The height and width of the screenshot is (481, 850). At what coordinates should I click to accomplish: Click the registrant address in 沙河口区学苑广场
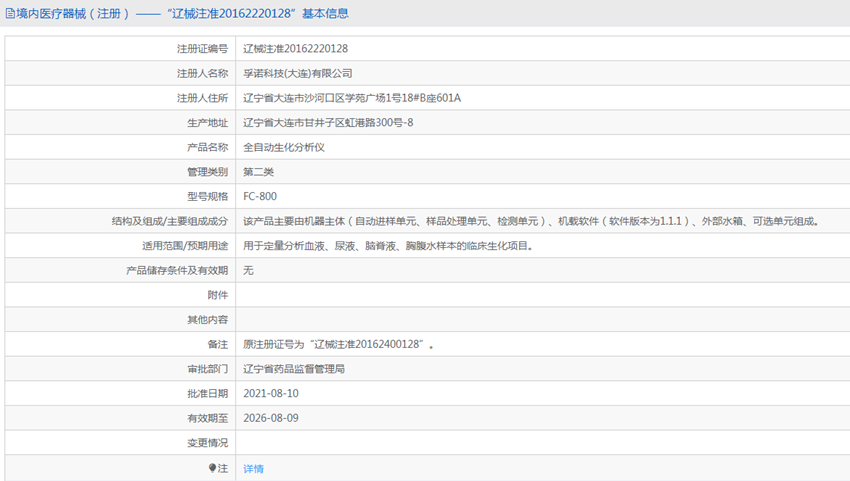(x=351, y=98)
